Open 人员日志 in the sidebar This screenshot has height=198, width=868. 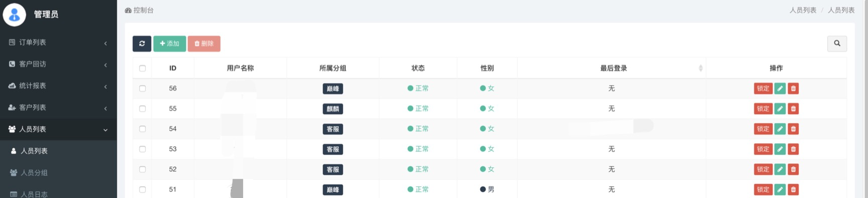tap(58, 193)
